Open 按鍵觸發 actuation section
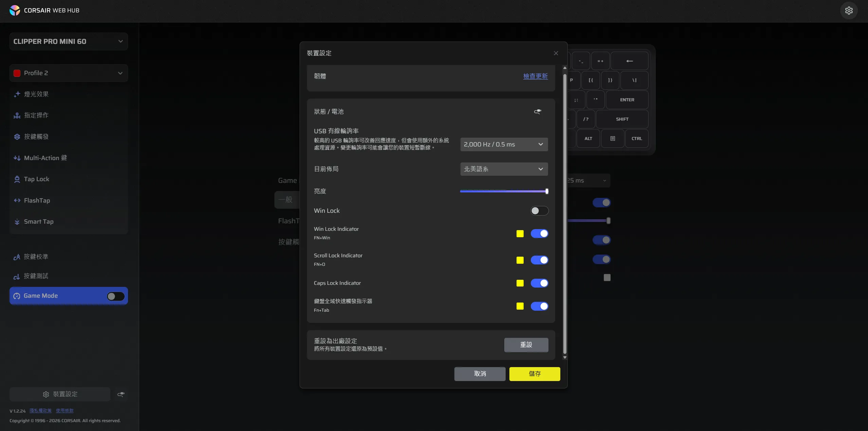The height and width of the screenshot is (431, 868). 69,137
